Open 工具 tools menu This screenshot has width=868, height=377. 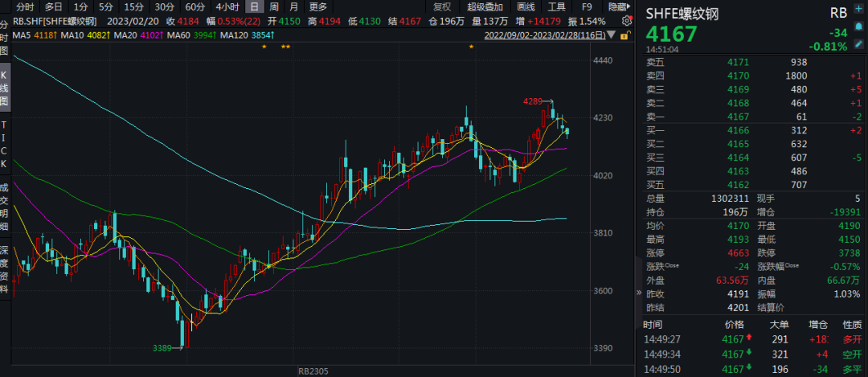pos(558,6)
